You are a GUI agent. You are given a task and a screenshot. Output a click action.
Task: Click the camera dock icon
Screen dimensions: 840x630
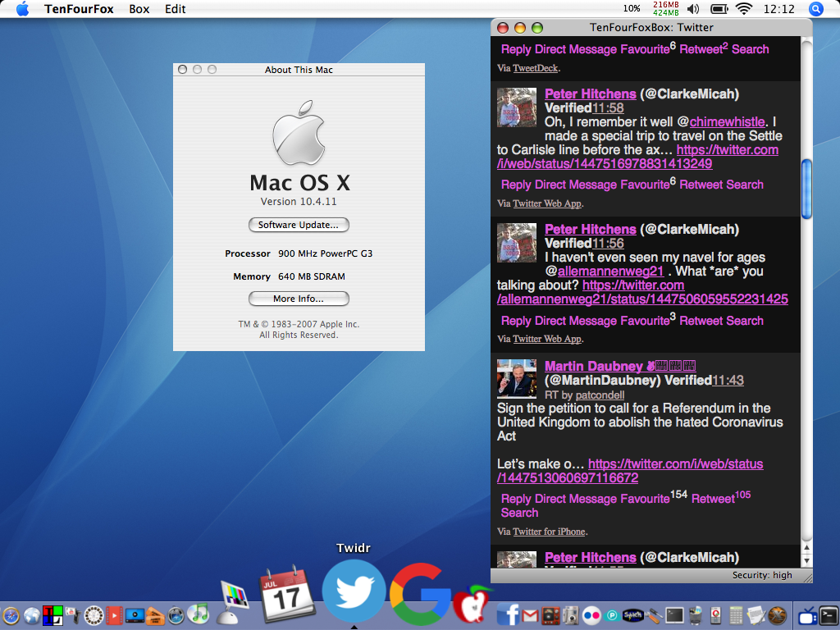tap(571, 615)
